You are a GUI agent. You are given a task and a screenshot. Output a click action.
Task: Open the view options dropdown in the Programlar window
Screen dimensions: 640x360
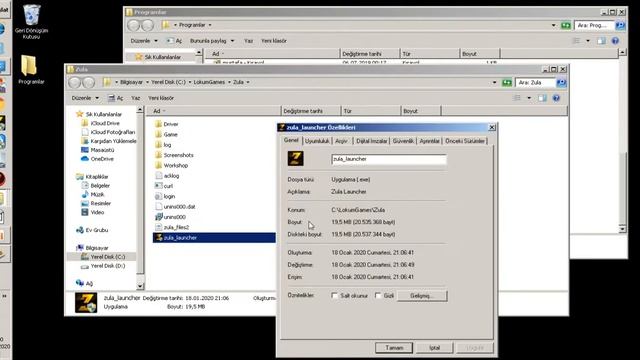coord(588,41)
